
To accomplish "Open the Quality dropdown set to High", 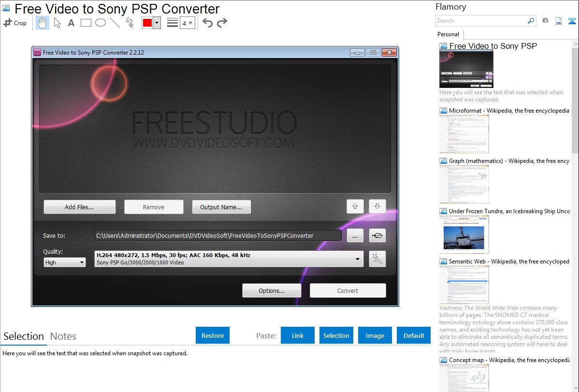I will [x=65, y=262].
